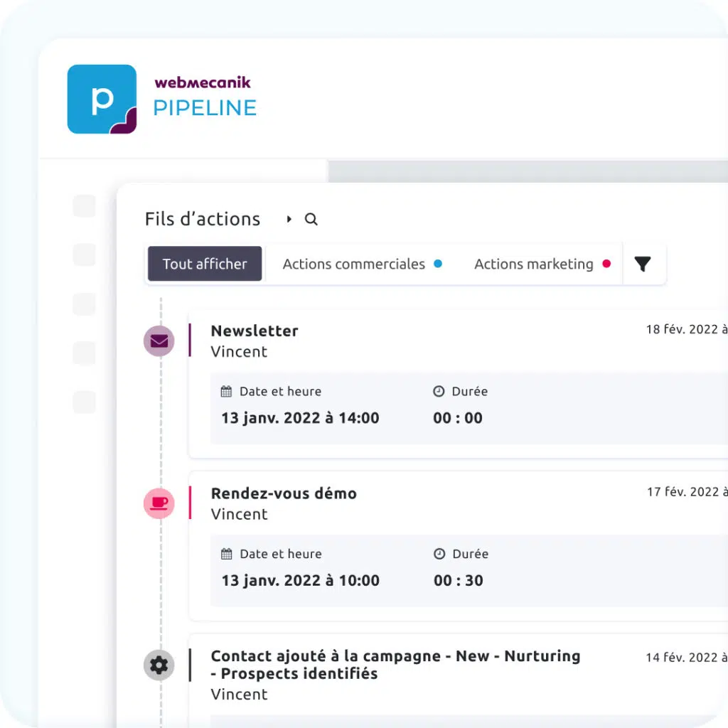The height and width of the screenshot is (728, 728).
Task: Click the campaign gear timeline icon
Action: pyautogui.click(x=159, y=665)
